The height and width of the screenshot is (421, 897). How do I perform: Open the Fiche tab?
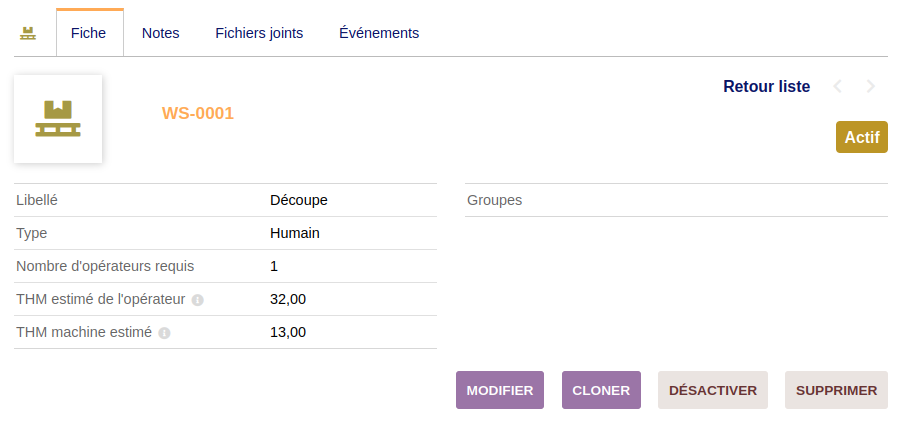coord(89,33)
